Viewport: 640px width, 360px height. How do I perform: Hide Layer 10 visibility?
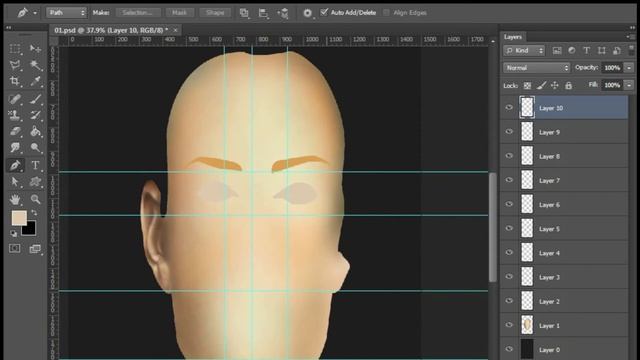coord(509,107)
